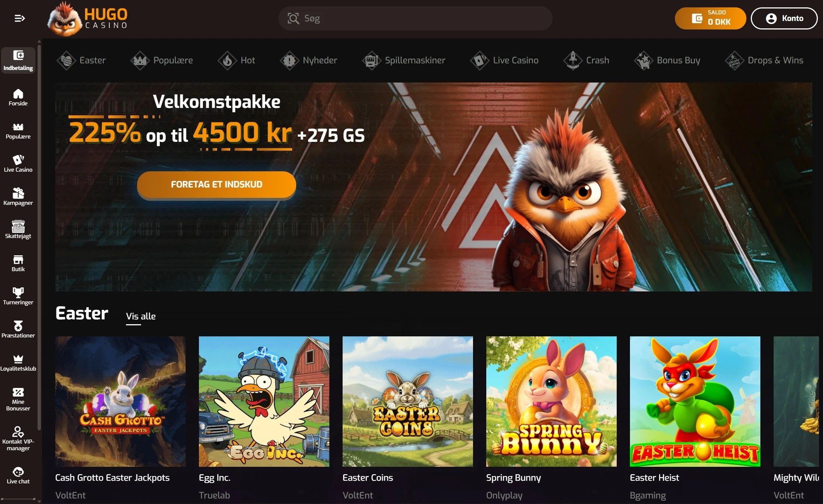Screen dimensions: 823x504
Task: Open Kontakt VIP-manager icon
Action: (18, 431)
